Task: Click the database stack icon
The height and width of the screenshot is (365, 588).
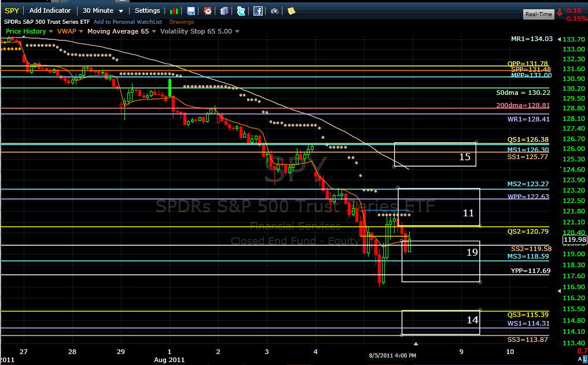Action: click(x=224, y=11)
